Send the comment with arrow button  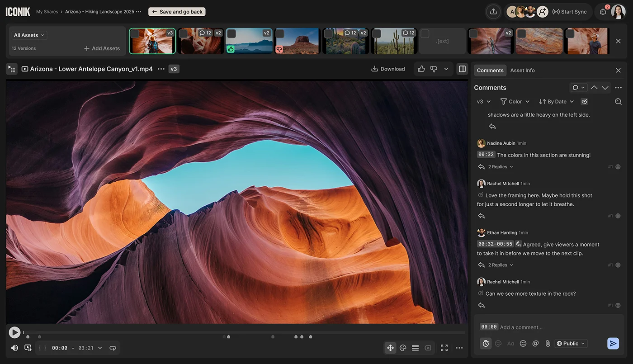(x=613, y=344)
